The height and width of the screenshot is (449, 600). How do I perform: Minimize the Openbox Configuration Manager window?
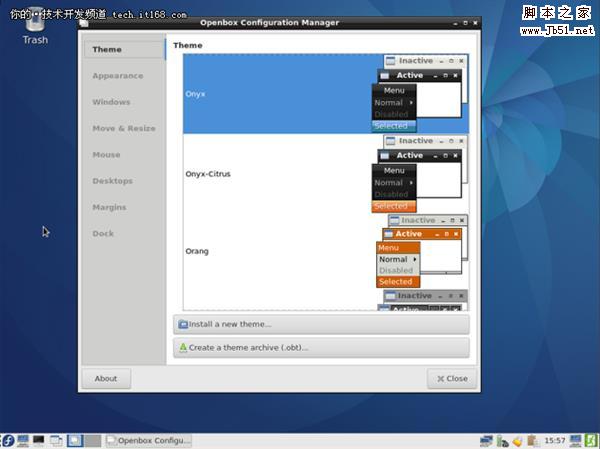[x=455, y=23]
